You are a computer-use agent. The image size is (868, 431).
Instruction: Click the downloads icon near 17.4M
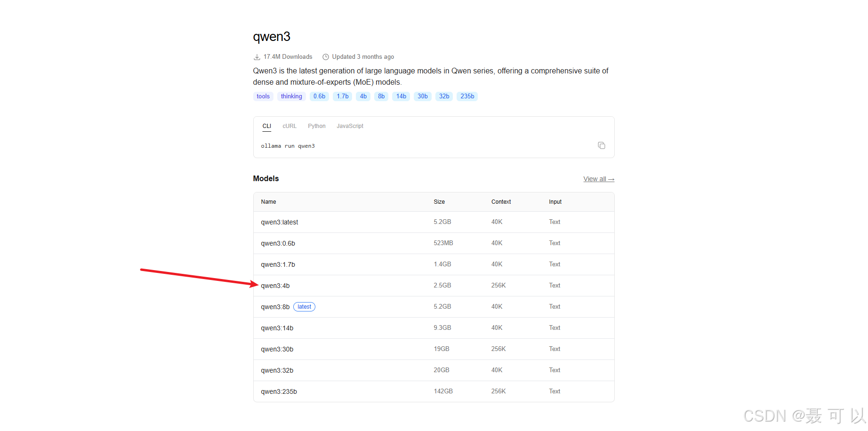(257, 57)
